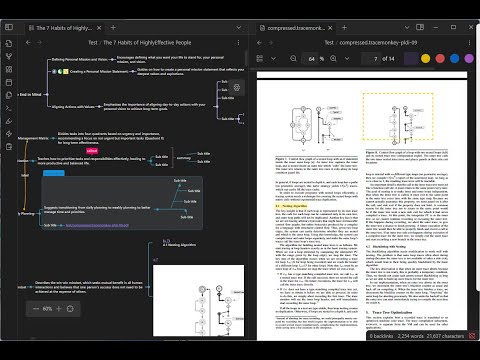Add new tab in left pane

click(x=113, y=28)
